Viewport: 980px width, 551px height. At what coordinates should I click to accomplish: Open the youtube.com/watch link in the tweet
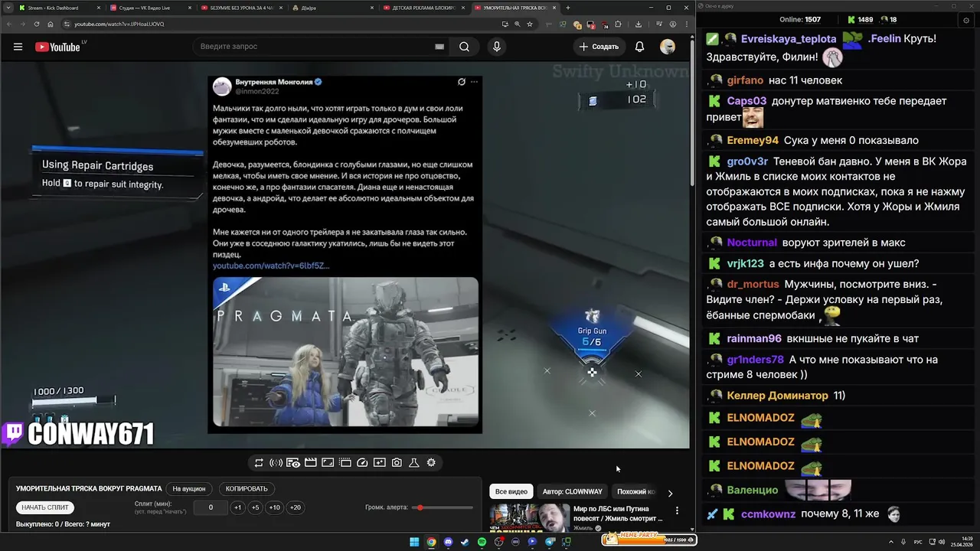pyautogui.click(x=271, y=266)
